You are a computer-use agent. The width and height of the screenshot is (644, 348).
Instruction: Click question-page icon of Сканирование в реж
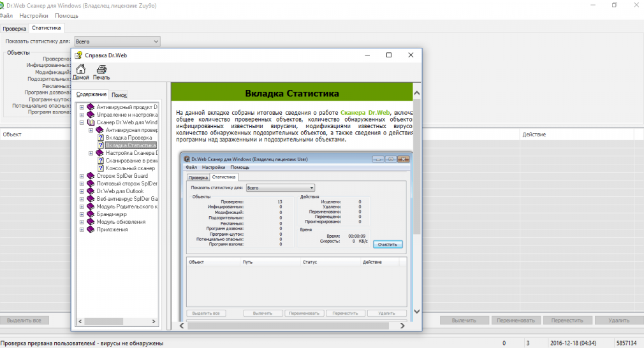[x=101, y=161]
